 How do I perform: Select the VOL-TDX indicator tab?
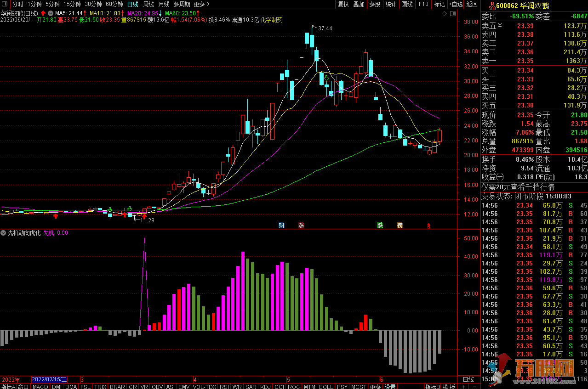(x=205, y=386)
